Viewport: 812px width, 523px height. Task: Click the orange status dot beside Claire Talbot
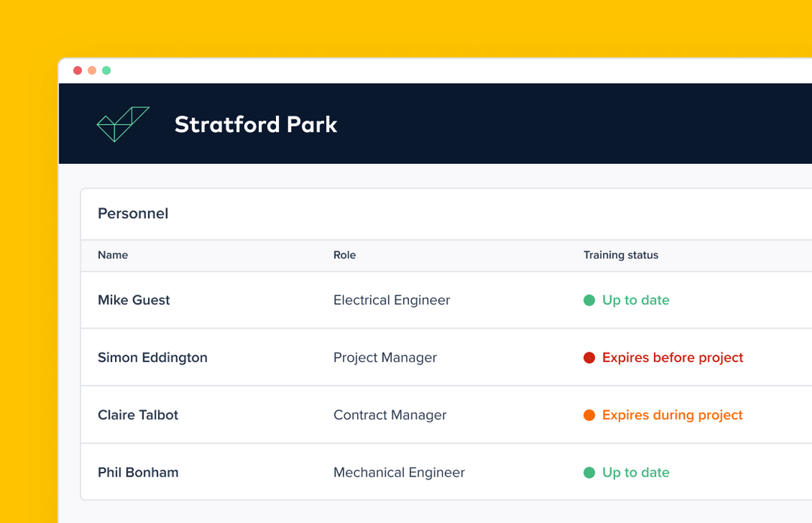589,415
